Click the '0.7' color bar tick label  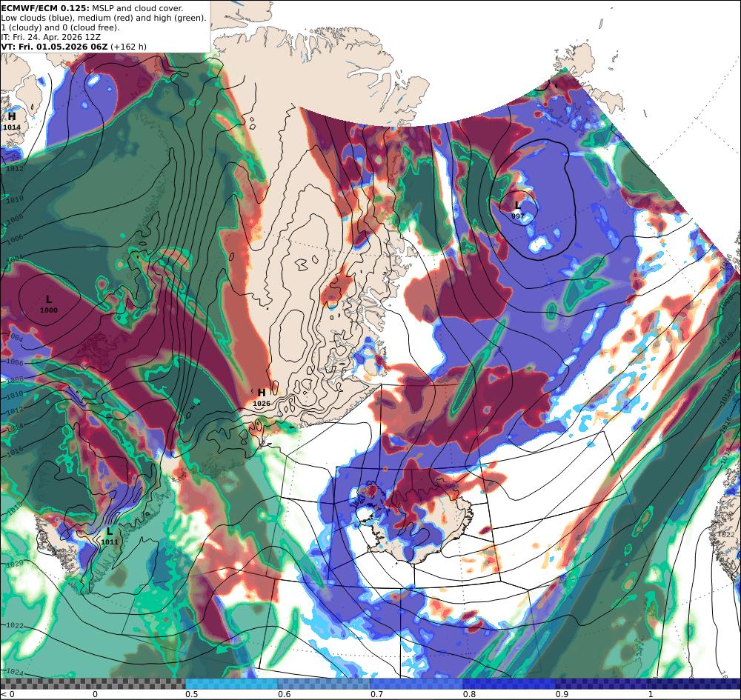coord(377,694)
